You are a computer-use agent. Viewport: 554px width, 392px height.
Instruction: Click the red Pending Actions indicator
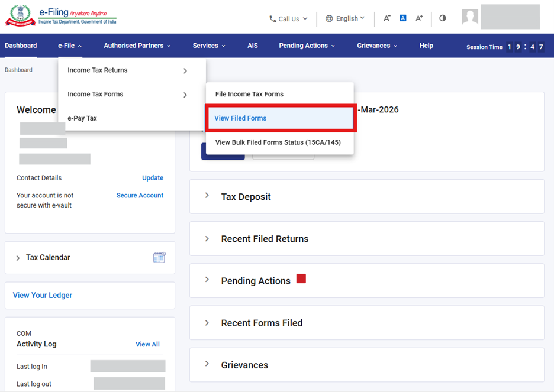coord(301,279)
